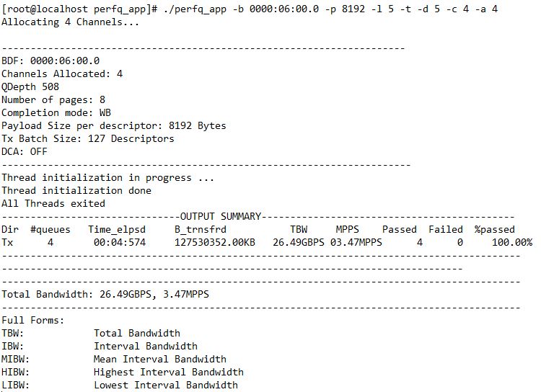Screen dimensions: 541x392
Task: Click the "QDepth 508" line
Action: pyautogui.click(x=30, y=86)
